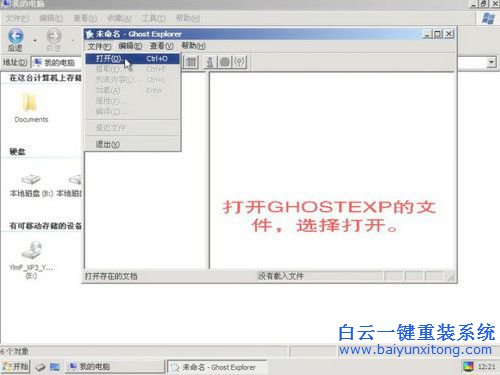500x375 pixels.
Task: Click the quick-launch disk icon beside Start
Action: coord(40,367)
